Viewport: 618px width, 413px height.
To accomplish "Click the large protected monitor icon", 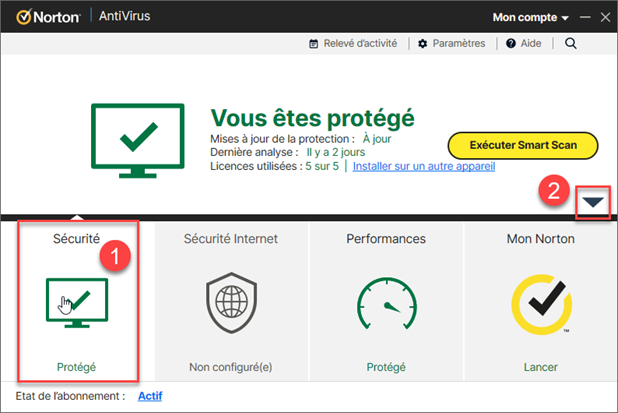I will point(138,140).
